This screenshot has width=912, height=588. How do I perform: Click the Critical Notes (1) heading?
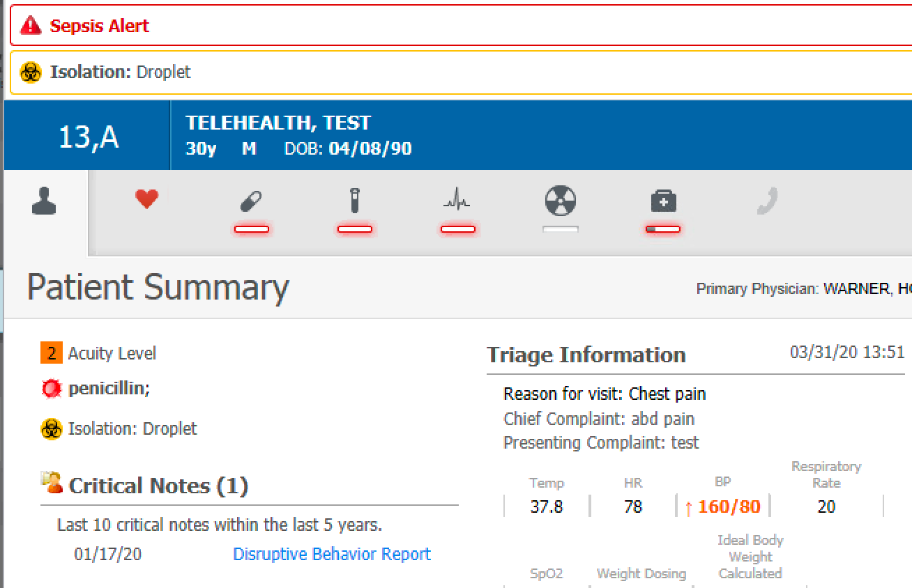pyautogui.click(x=158, y=486)
